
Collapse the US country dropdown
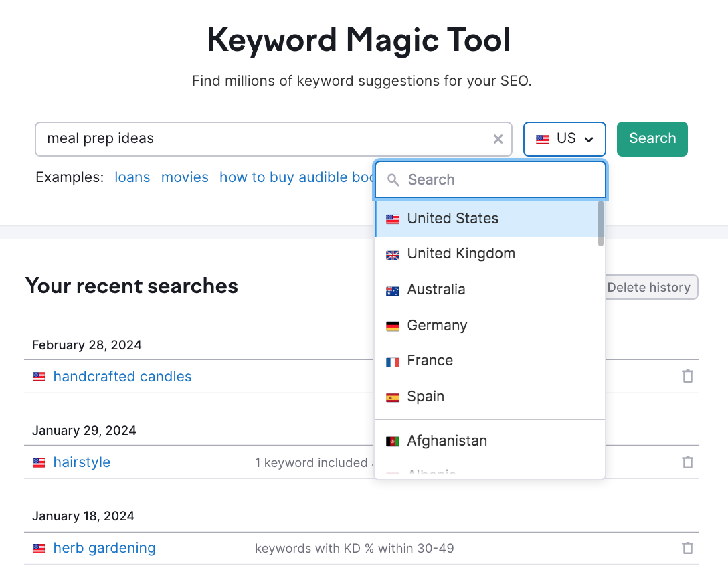click(564, 139)
